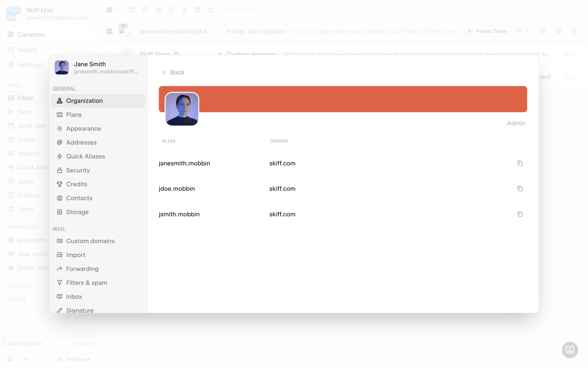The image size is (588, 368).
Task: Open the Custom domains settings tab
Action: [x=90, y=241]
